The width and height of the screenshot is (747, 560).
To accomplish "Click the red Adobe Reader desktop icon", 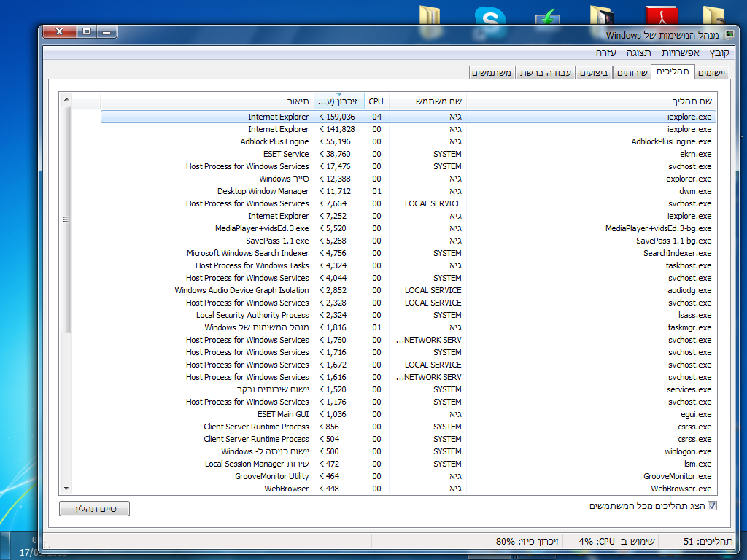I will click(661, 16).
